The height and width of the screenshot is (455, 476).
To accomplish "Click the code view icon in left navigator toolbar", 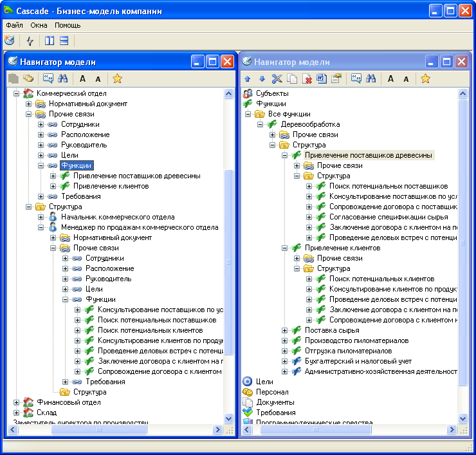I will pos(48,79).
